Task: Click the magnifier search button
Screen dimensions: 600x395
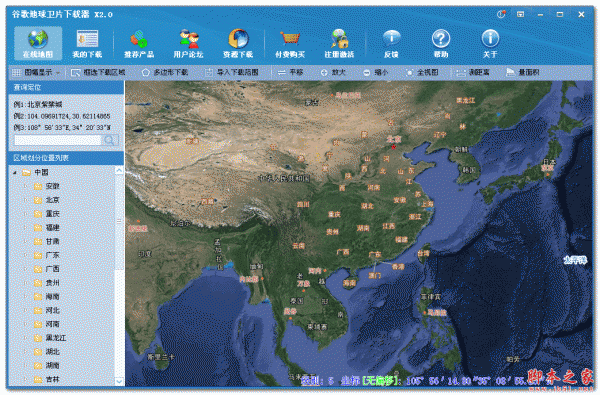Action: pos(110,140)
